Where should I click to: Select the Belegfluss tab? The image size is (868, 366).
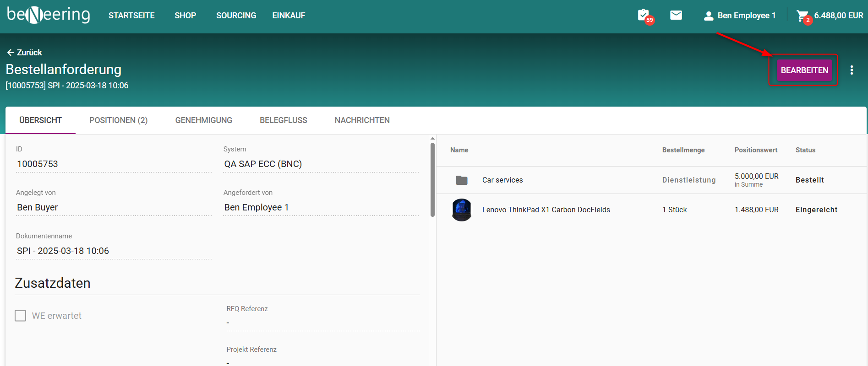[x=283, y=120]
